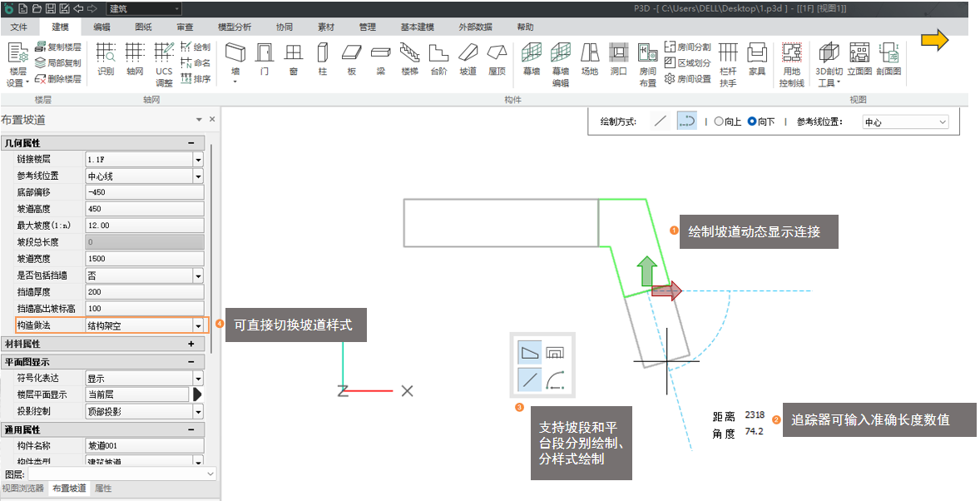Click the 楼梯 (stairs) tool icon
The width and height of the screenshot is (980, 501).
[x=409, y=59]
